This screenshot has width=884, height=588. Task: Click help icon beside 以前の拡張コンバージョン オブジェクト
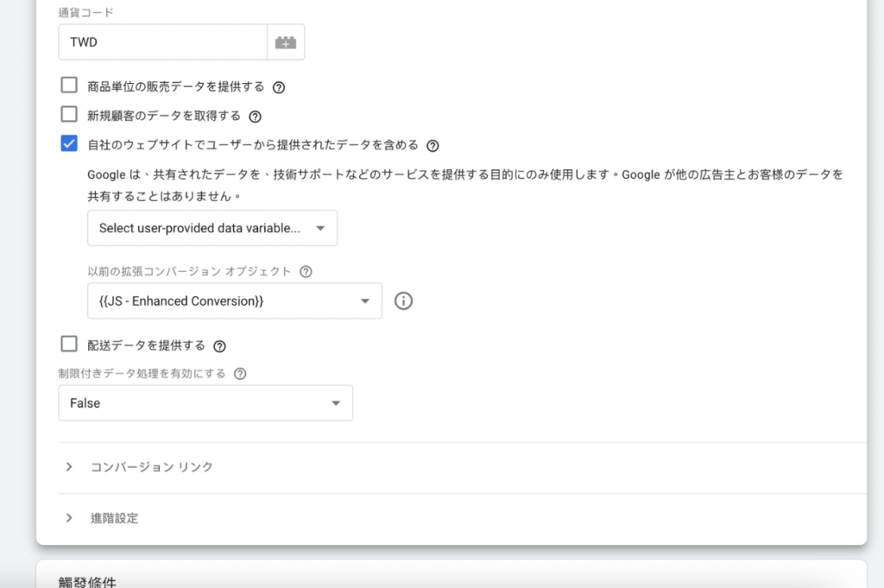click(x=305, y=271)
